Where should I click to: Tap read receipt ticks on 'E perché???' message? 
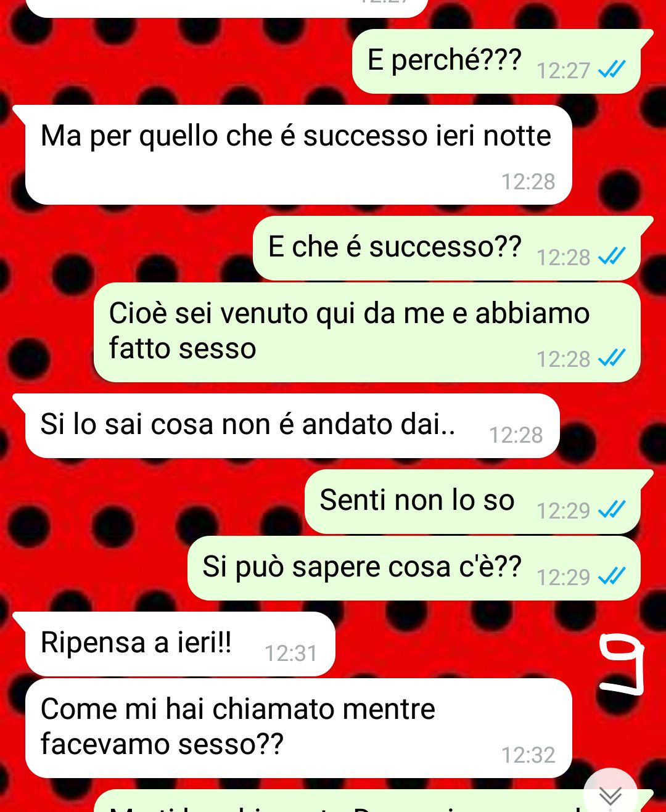pyautogui.click(x=612, y=70)
